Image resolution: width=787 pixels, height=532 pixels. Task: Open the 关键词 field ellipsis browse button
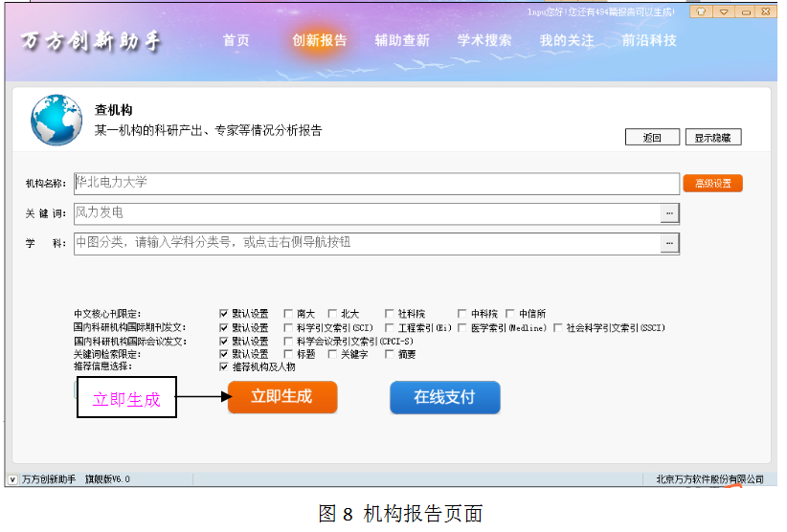click(x=669, y=213)
